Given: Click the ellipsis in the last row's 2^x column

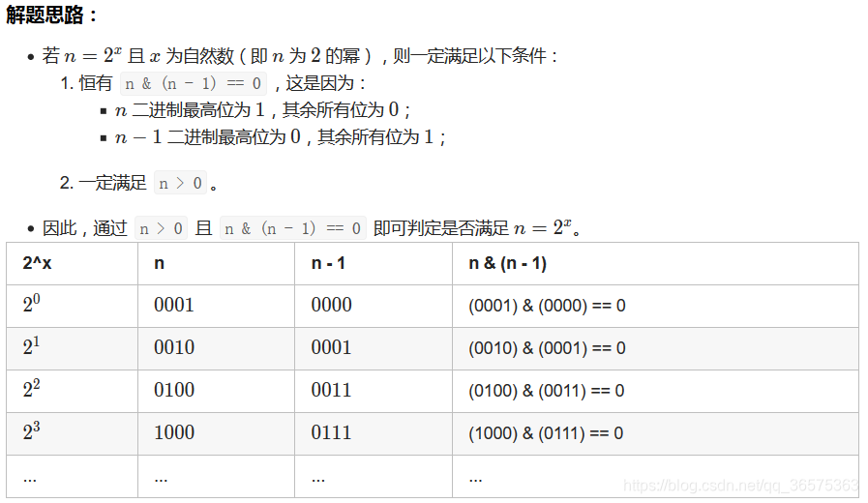Looking at the screenshot, I should click(30, 479).
